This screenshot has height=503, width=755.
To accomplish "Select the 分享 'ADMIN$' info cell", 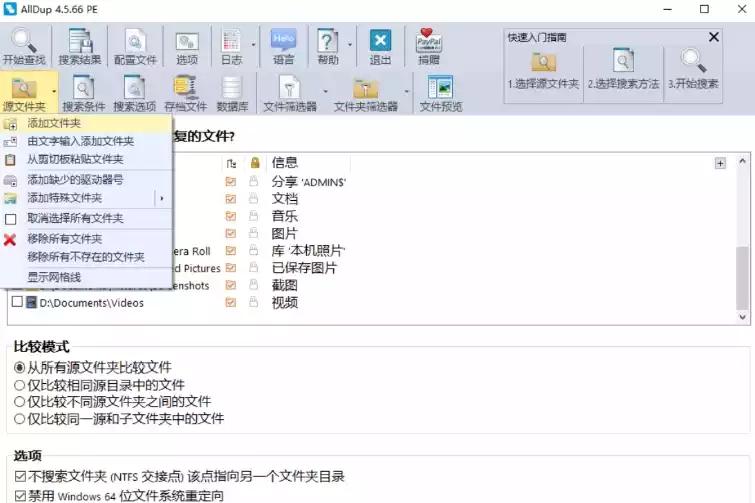I will (309, 182).
